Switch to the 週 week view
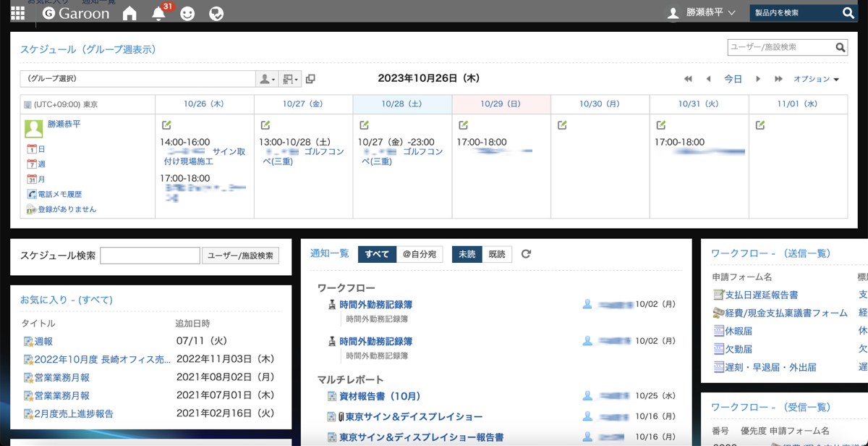868x446 pixels. [x=41, y=164]
